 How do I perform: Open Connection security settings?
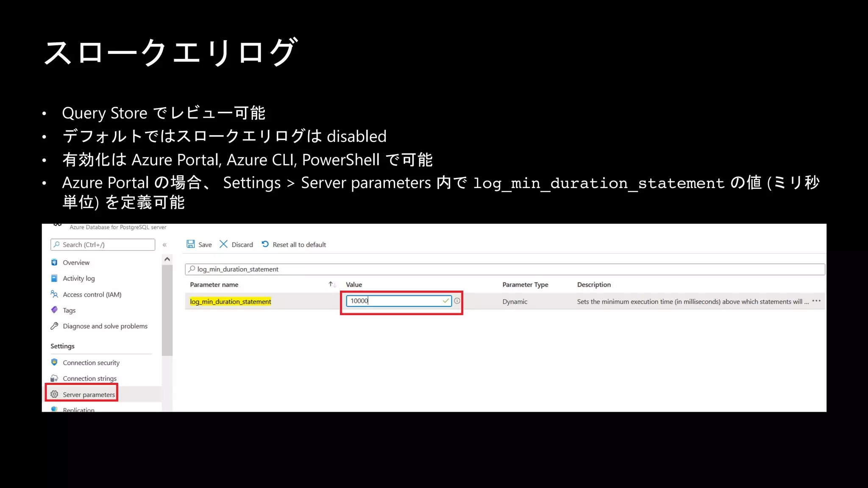point(91,363)
